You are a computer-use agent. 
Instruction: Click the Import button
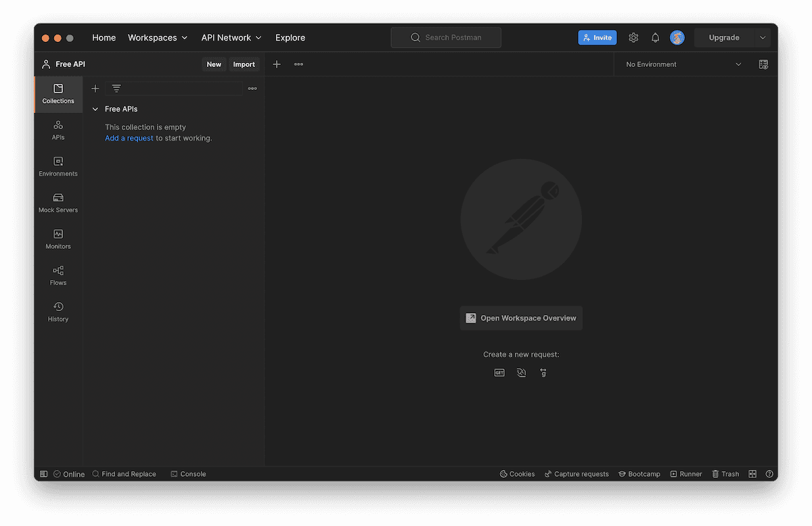pos(244,64)
